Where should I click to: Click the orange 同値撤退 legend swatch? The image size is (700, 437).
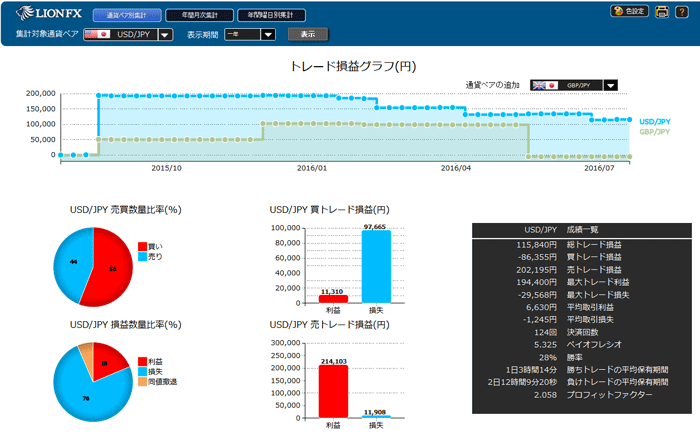click(x=142, y=382)
